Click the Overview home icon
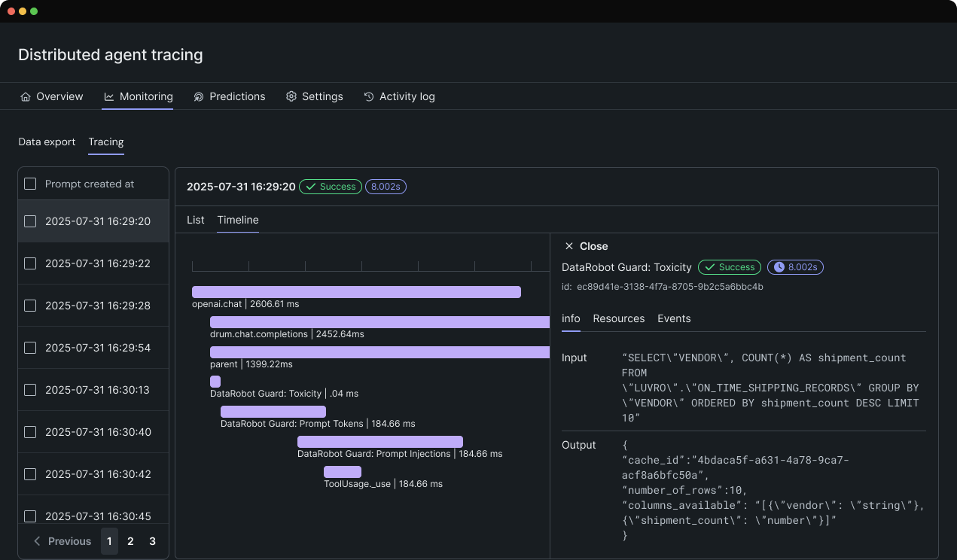Viewport: 957px width, 560px height. point(26,97)
